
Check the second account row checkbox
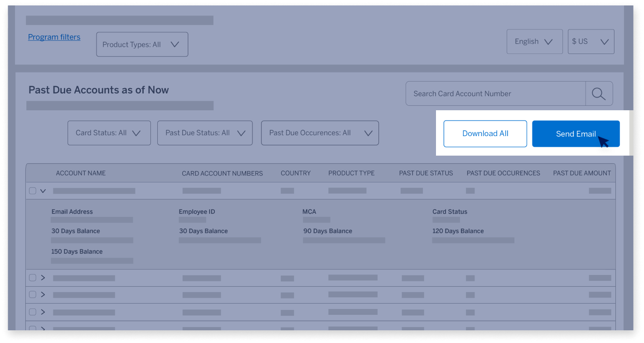pyautogui.click(x=32, y=277)
